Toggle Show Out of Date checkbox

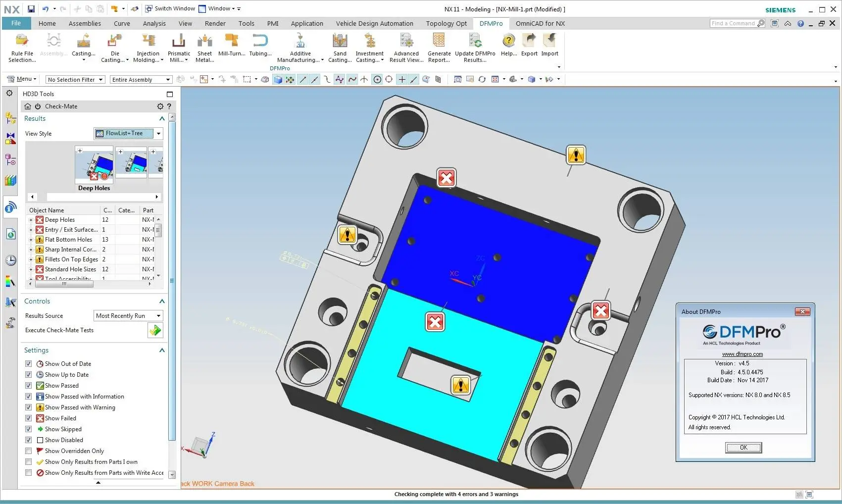tap(29, 364)
